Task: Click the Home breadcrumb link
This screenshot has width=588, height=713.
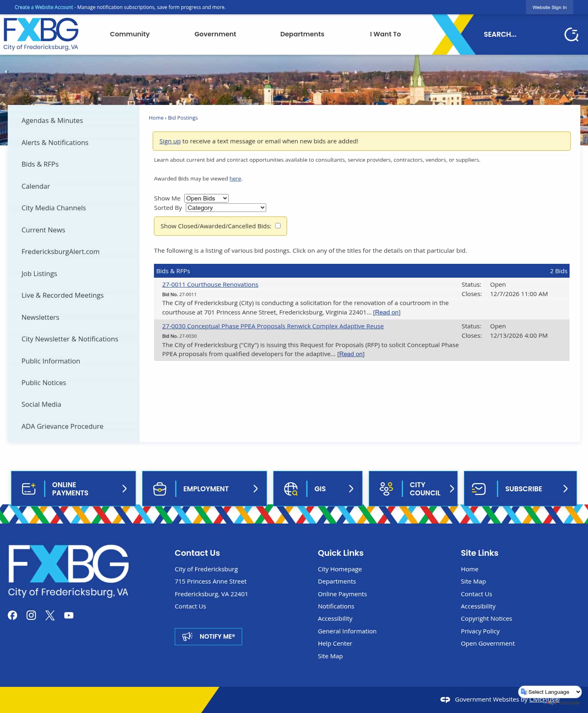Action: pos(156,118)
